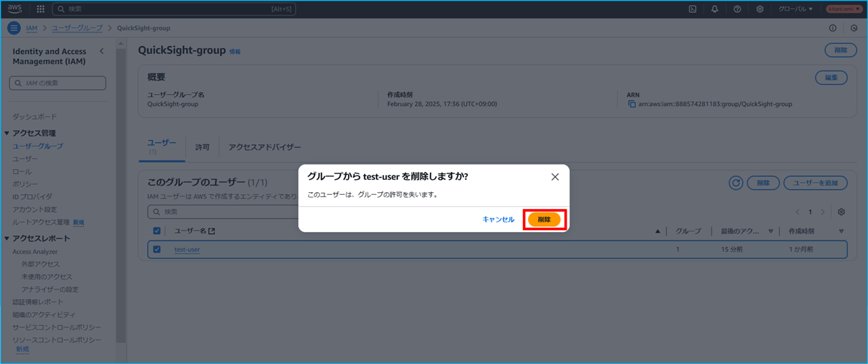Open アナライザーの設定 in the sidebar
This screenshot has width=868, height=364.
tap(49, 290)
